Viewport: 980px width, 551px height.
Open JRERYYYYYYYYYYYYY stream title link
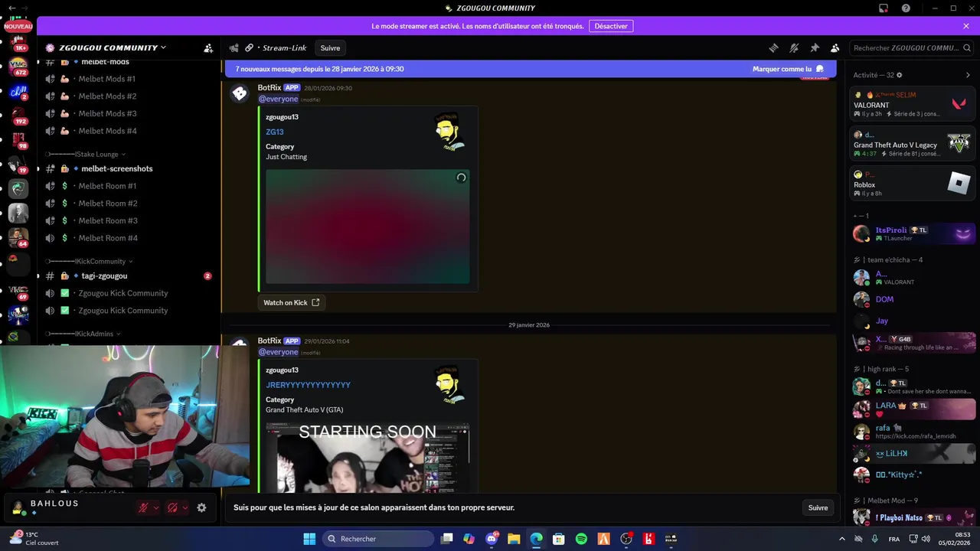pos(308,385)
